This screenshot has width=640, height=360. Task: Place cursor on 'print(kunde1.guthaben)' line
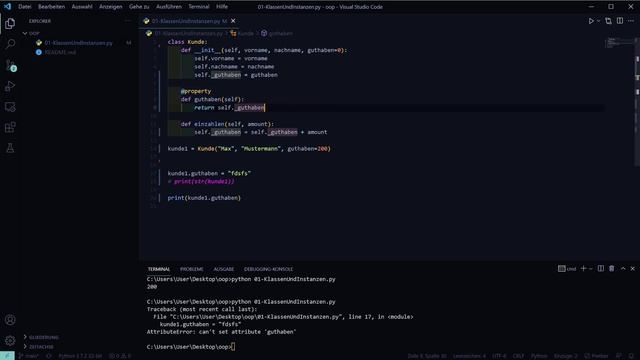click(x=204, y=198)
